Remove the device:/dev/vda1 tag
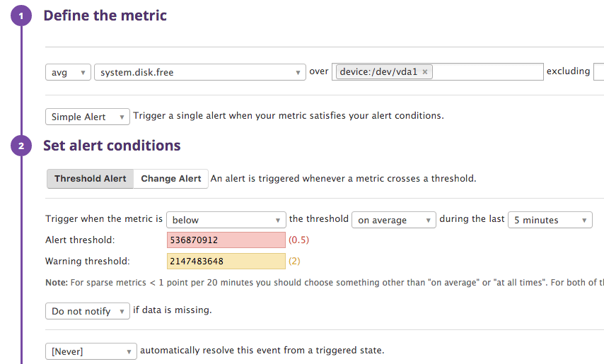Image resolution: width=604 pixels, height=364 pixels. click(x=424, y=72)
